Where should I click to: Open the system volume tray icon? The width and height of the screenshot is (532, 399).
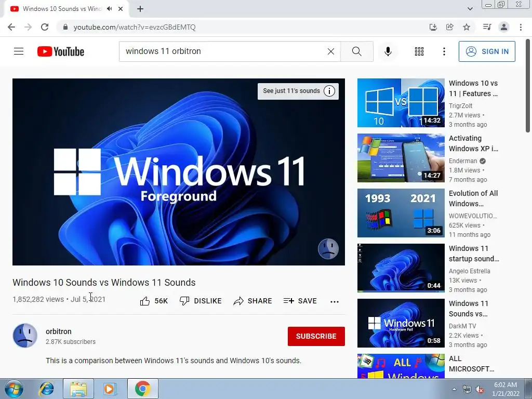pos(480,389)
